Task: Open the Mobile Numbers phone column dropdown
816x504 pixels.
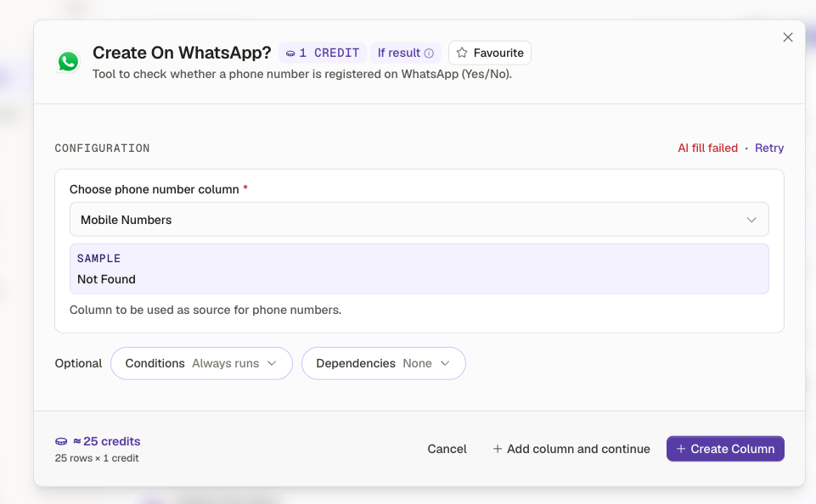Action: 419,220
